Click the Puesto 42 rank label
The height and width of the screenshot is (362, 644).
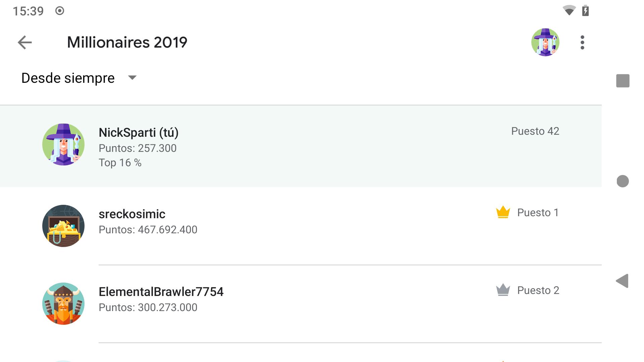point(535,131)
